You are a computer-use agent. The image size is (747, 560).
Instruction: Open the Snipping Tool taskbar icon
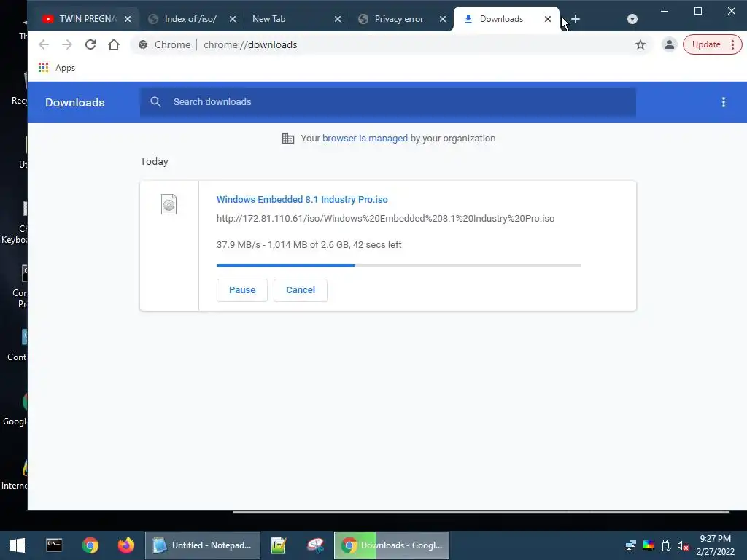pyautogui.click(x=315, y=545)
